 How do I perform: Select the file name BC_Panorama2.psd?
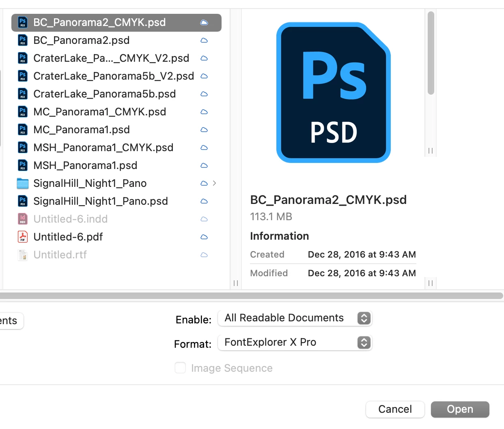point(82,40)
